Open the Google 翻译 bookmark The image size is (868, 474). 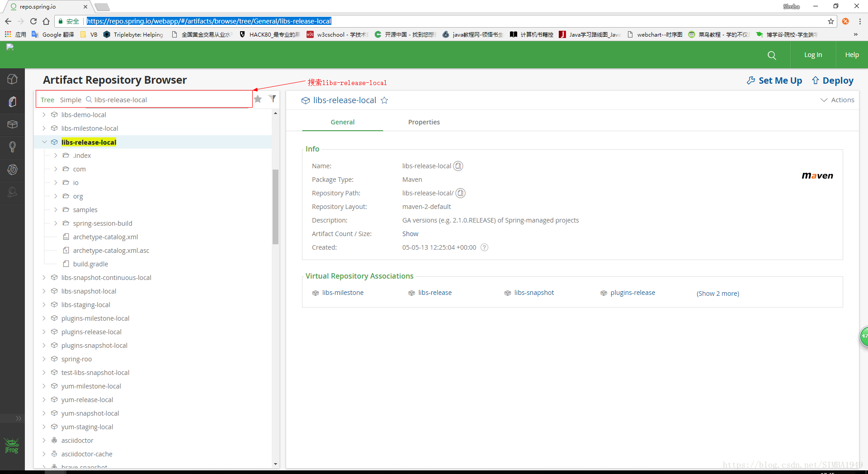[53, 34]
